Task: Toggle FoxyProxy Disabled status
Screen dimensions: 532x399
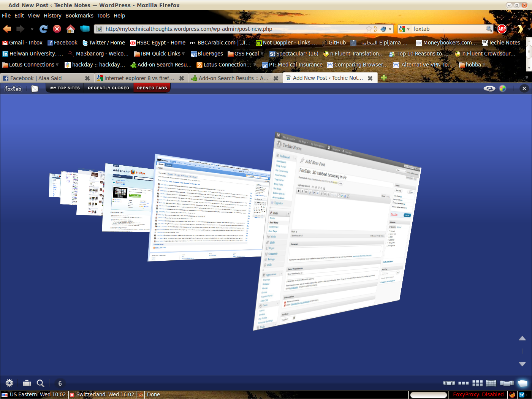Action: click(478, 394)
